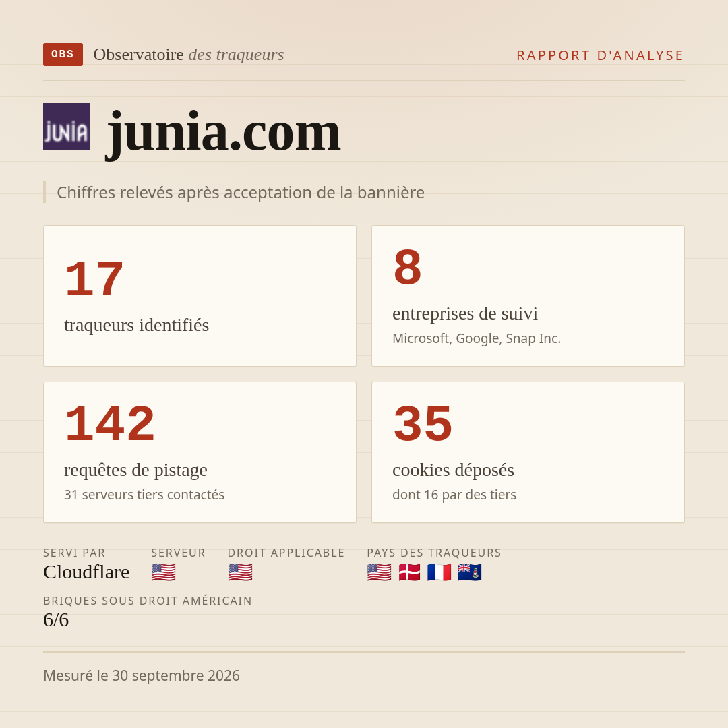Click the 35 cookies déposés card
This screenshot has width=728, height=728.
click(528, 452)
